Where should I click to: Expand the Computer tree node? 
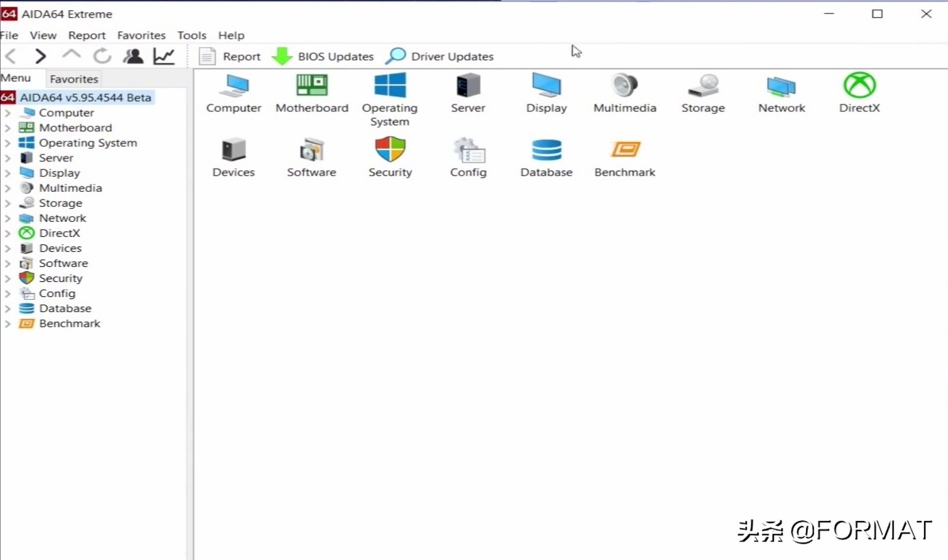pos(8,113)
